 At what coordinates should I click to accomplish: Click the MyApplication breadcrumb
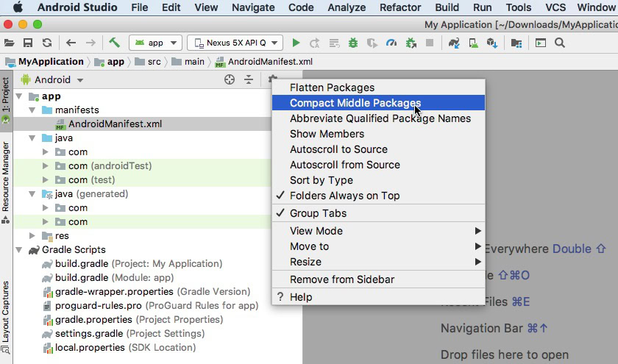click(x=46, y=62)
